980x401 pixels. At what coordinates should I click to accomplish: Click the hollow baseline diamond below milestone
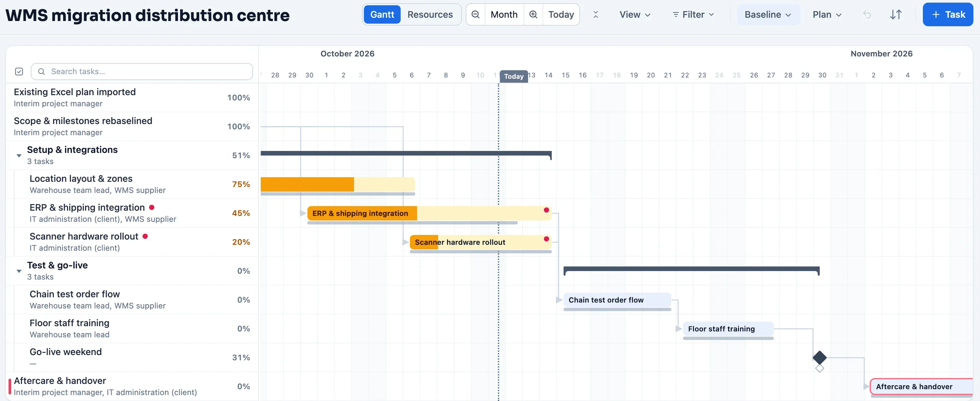[x=819, y=368]
